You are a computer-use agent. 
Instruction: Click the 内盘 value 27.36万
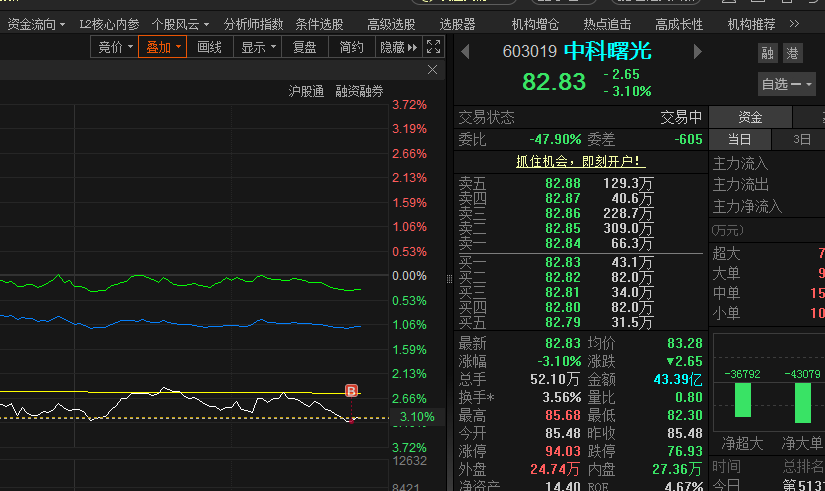pos(677,469)
